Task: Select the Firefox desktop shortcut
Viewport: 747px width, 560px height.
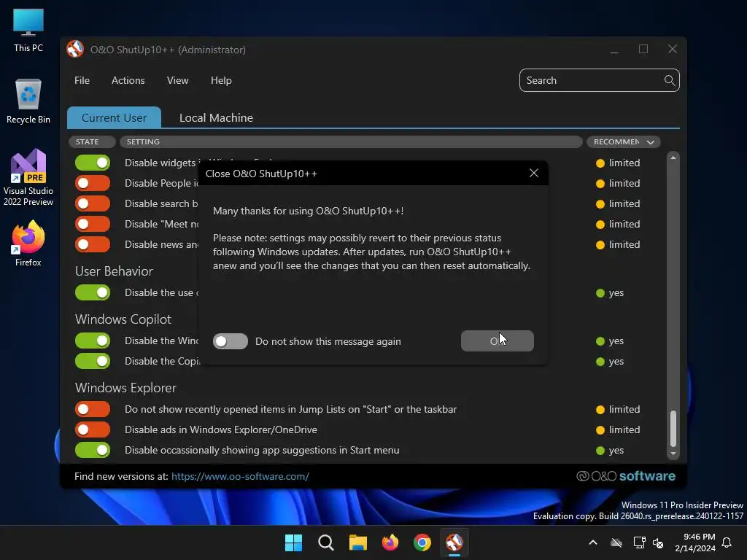Action: (x=28, y=244)
